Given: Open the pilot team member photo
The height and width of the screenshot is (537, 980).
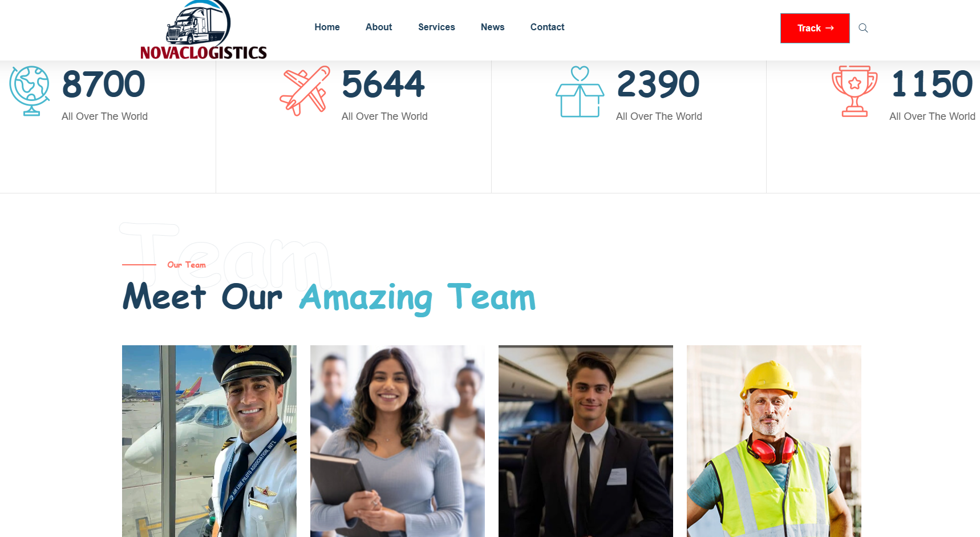Looking at the screenshot, I should point(209,441).
